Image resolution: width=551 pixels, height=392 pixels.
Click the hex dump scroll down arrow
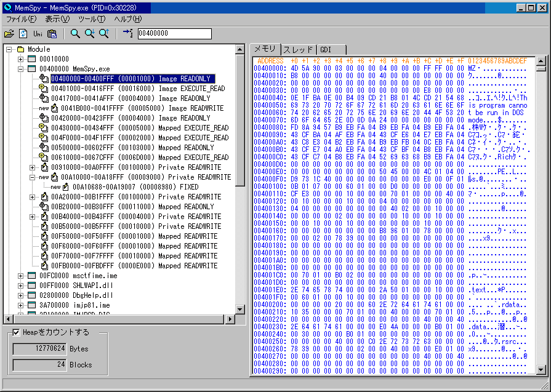pos(541,369)
